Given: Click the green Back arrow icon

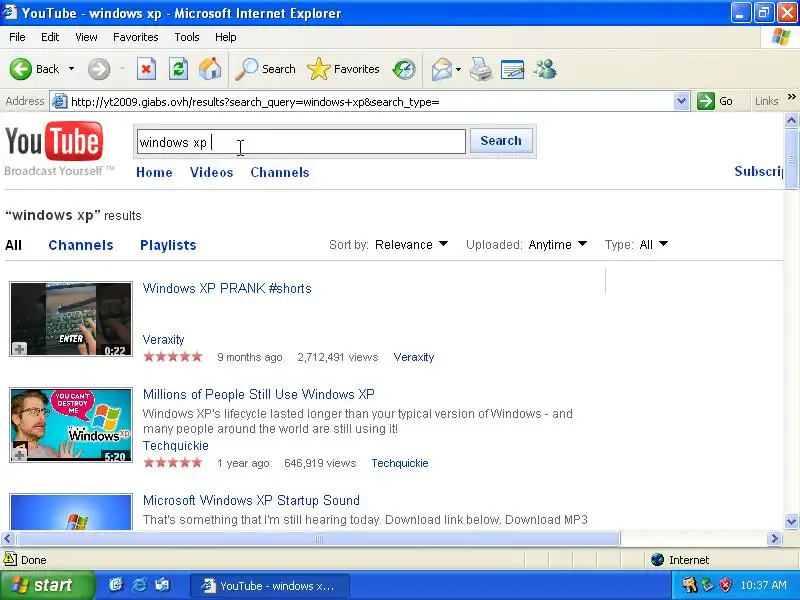Looking at the screenshot, I should [x=20, y=69].
